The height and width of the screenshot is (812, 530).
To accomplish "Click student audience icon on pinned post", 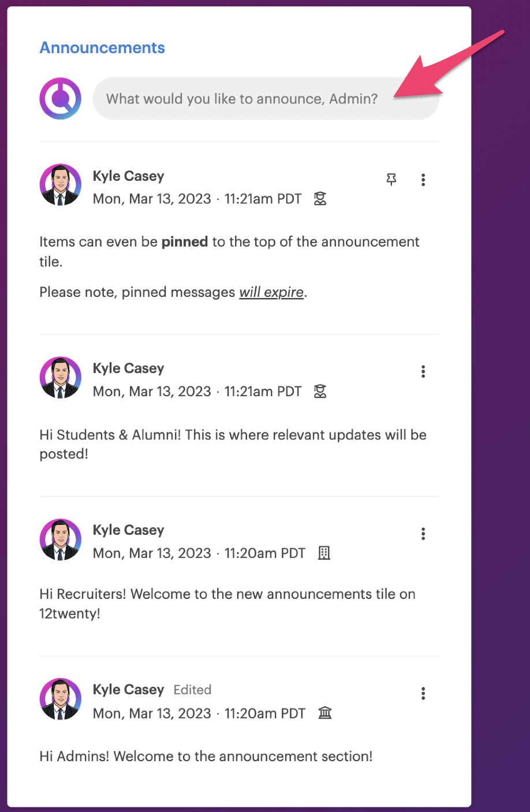I will click(320, 199).
